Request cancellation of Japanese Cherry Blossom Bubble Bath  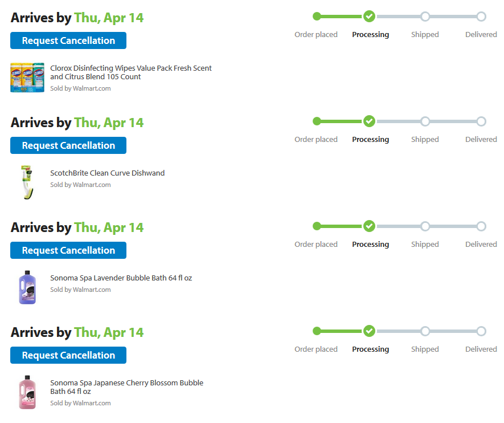pos(68,355)
